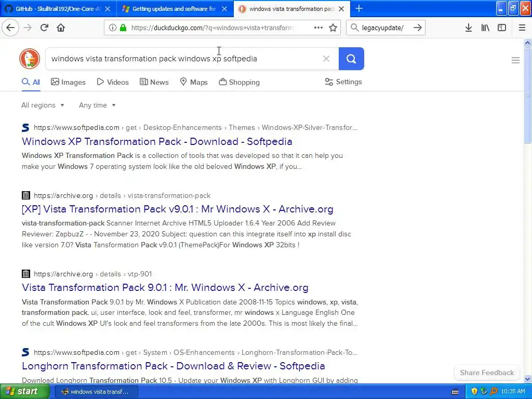Image resolution: width=532 pixels, height=399 pixels.
Task: Open Longhorn Transformation Pack Softpedia result
Action: 174,366
